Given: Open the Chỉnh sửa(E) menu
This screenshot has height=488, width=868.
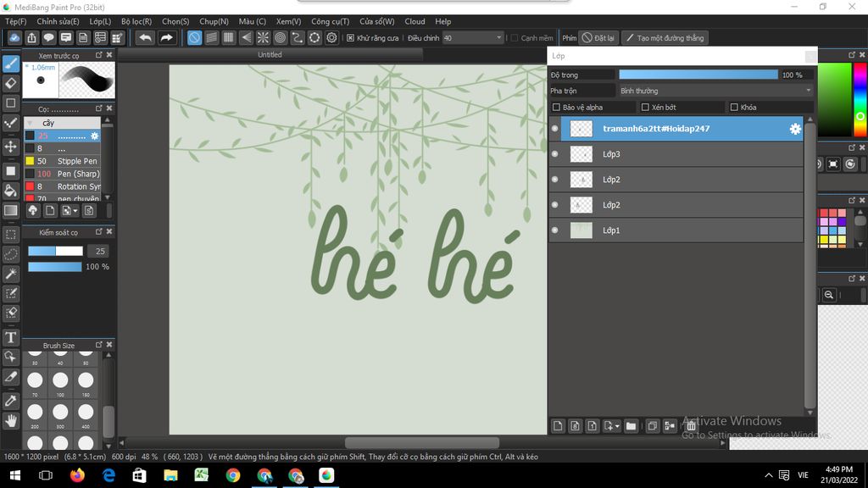Looking at the screenshot, I should 58,21.
